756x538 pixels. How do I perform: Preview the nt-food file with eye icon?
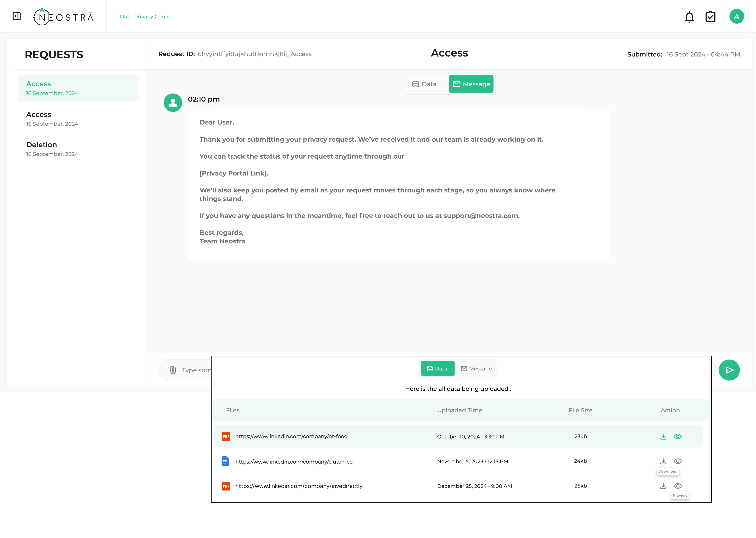pos(678,437)
